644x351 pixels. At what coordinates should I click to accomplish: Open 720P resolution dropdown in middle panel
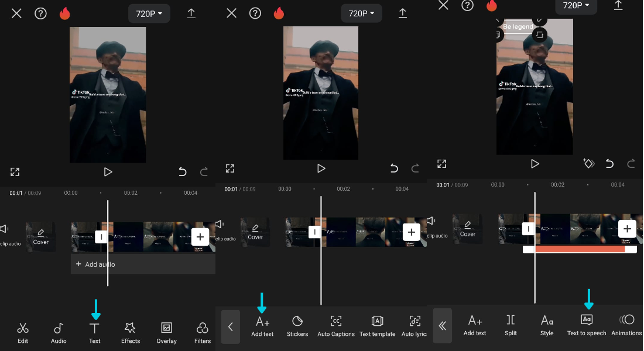point(361,13)
